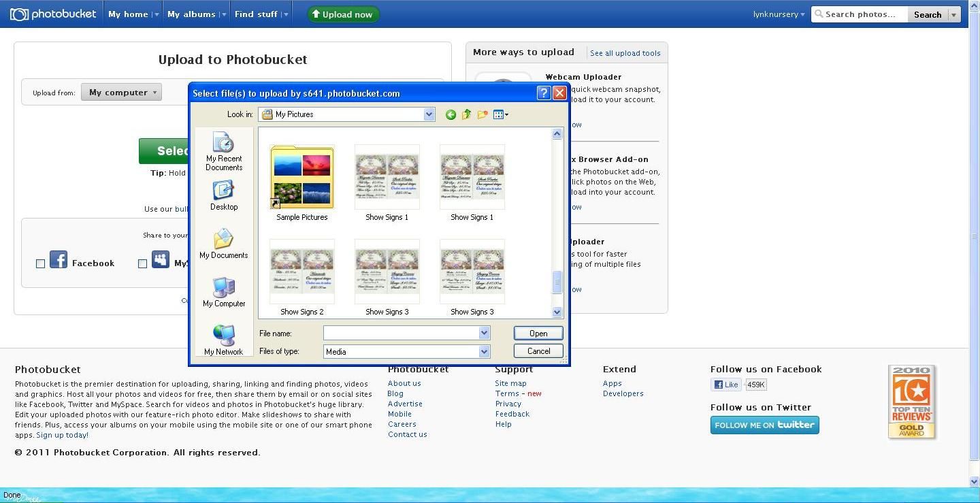Viewport: 980px width, 503px height.
Task: Click the Open button in dialog
Action: pos(538,333)
